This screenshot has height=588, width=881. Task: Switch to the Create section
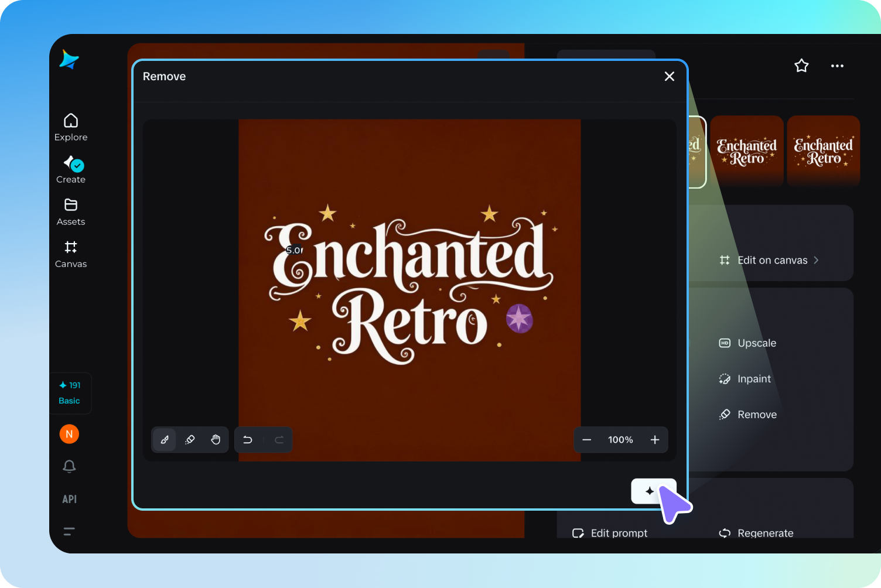point(70,169)
